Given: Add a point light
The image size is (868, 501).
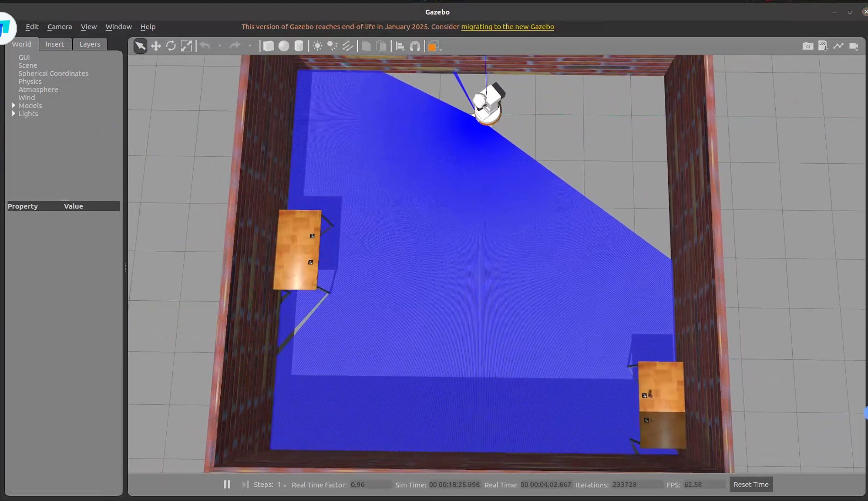Looking at the screenshot, I should [x=317, y=46].
